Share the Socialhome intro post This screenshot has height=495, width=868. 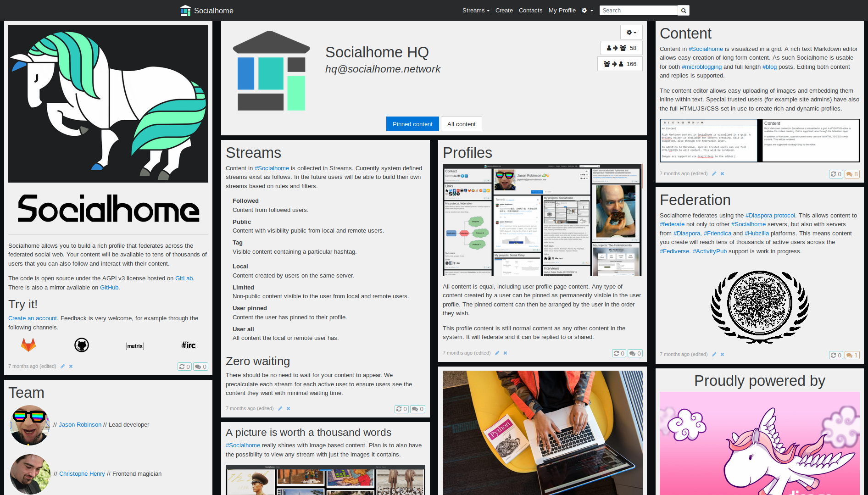tap(184, 367)
